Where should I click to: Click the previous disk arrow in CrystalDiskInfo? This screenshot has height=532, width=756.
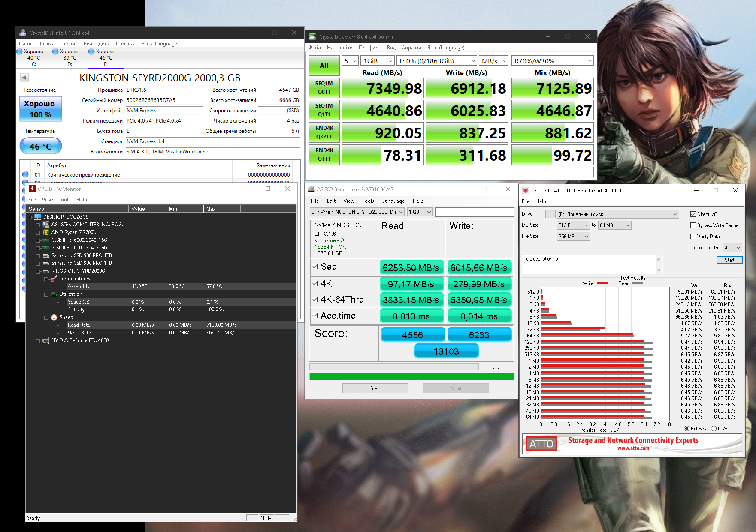tap(24, 77)
